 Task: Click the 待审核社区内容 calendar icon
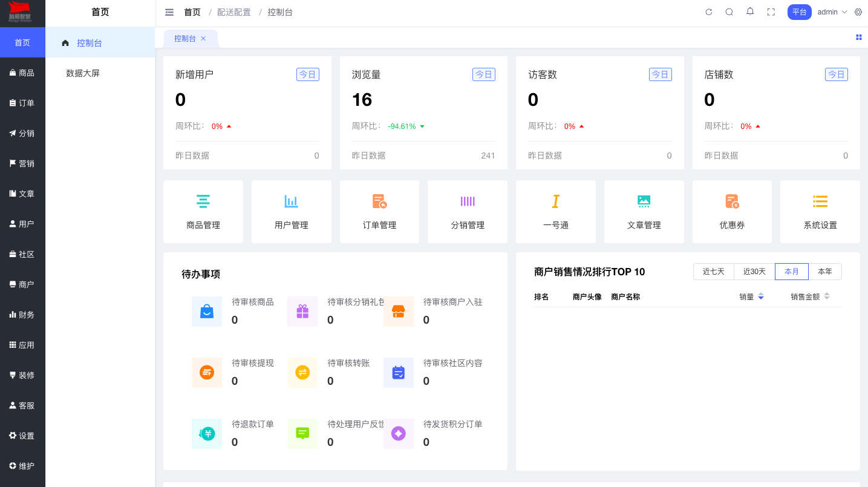(399, 373)
